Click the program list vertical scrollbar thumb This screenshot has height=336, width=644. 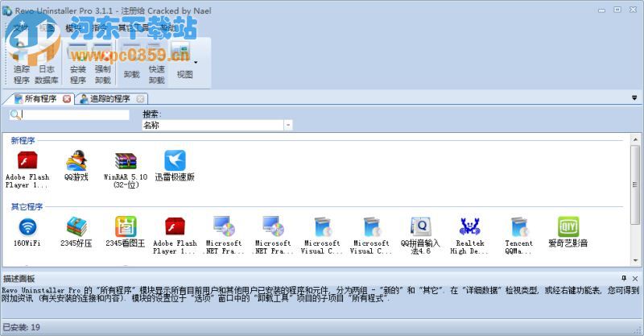point(635,185)
